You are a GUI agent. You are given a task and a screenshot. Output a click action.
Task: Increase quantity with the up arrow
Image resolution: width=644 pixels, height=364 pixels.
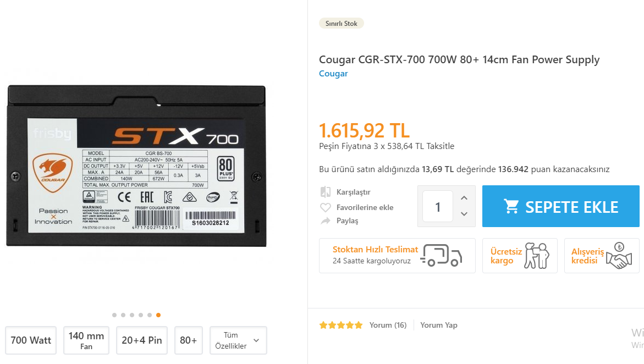464,198
